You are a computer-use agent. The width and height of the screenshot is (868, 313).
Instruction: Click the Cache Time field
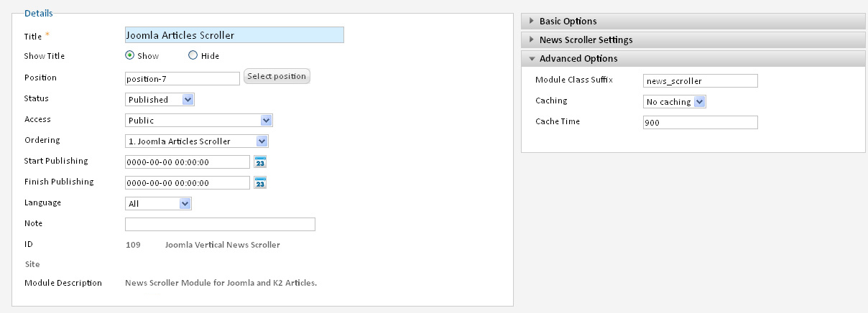701,122
